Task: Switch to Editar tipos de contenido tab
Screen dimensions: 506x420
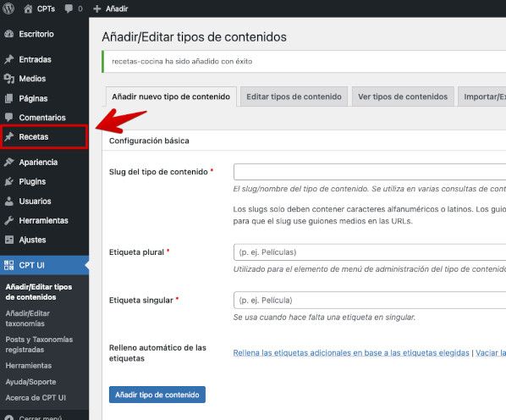Action: coord(294,97)
